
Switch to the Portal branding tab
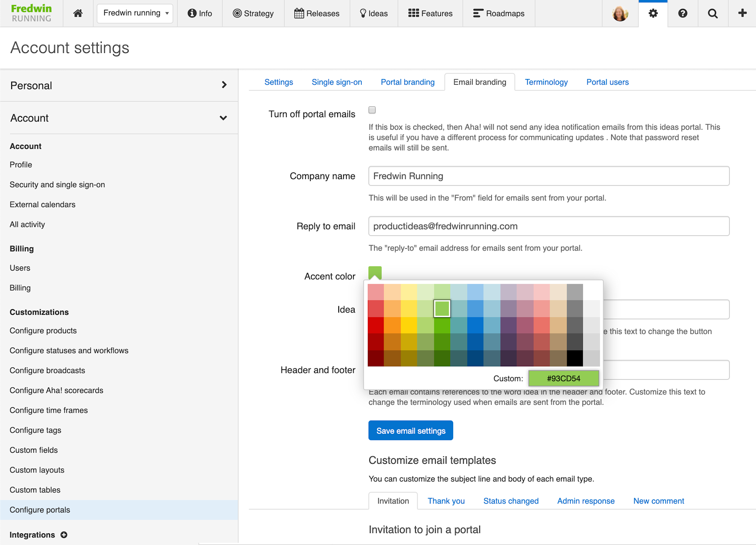click(407, 82)
